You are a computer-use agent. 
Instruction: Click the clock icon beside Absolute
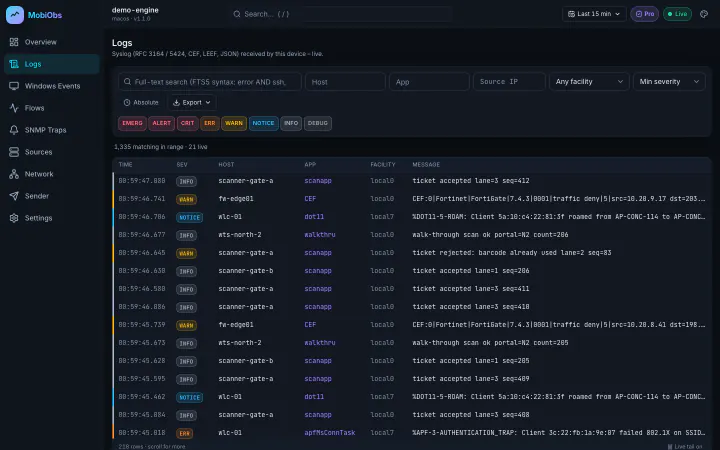pyautogui.click(x=127, y=102)
